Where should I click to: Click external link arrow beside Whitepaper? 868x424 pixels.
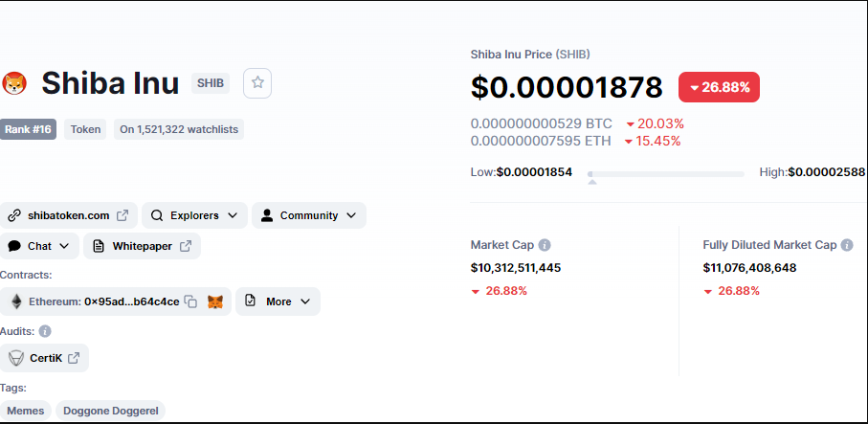point(186,246)
